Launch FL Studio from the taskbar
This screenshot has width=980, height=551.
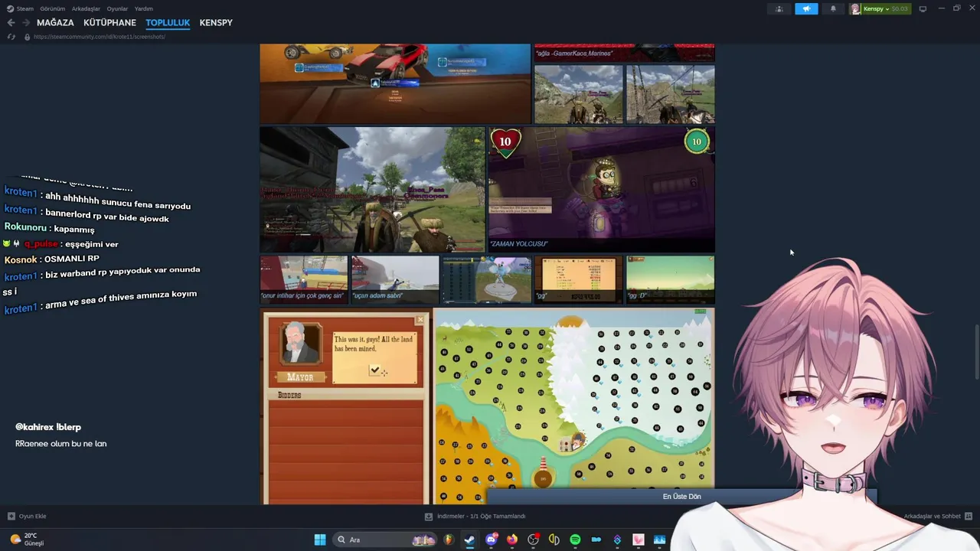pos(449,540)
